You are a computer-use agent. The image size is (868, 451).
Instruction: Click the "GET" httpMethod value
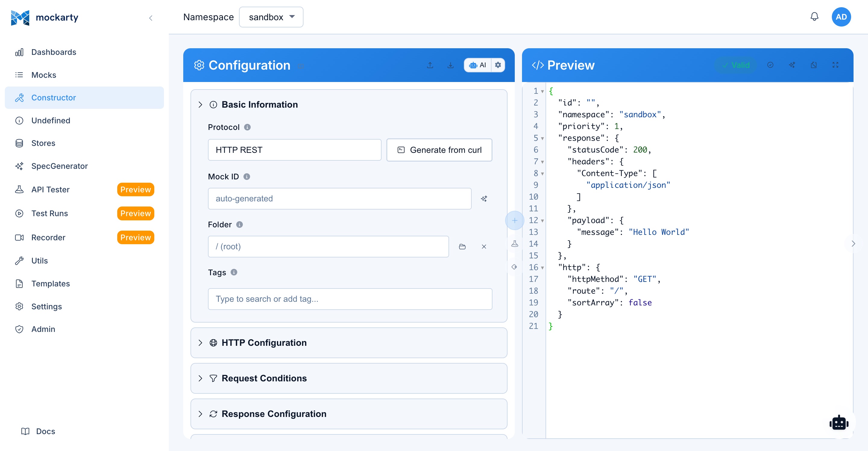pyautogui.click(x=645, y=279)
